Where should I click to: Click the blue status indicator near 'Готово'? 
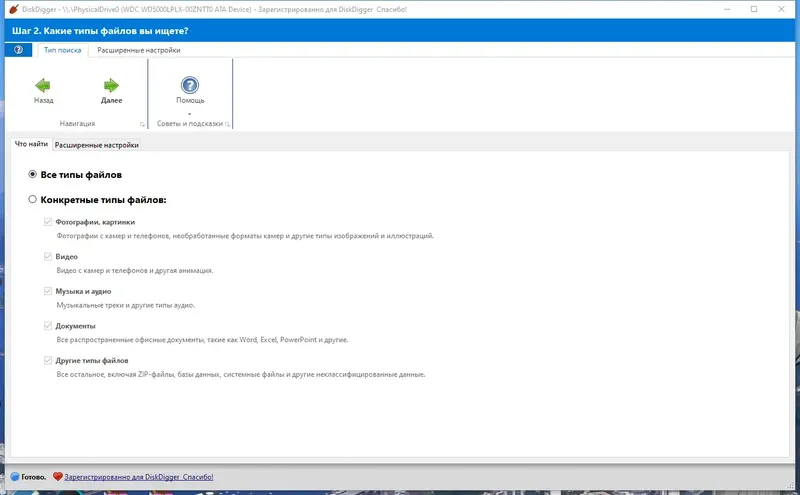(15, 477)
